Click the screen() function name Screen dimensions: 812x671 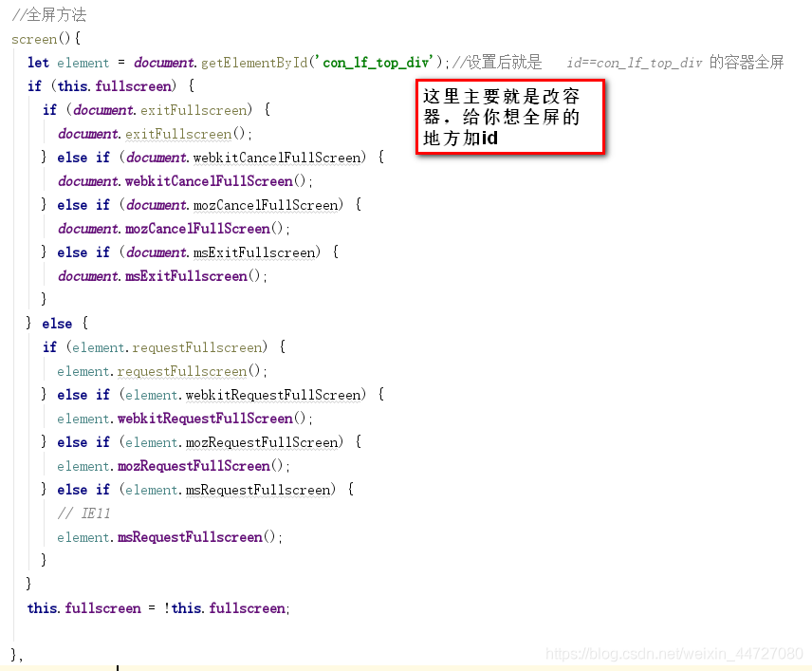coord(33,39)
